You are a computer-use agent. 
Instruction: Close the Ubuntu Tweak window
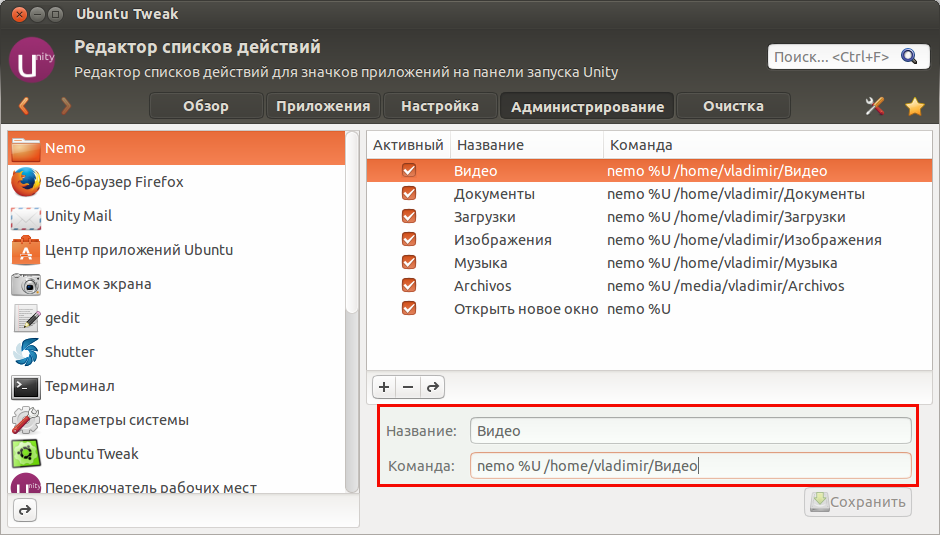coord(20,14)
